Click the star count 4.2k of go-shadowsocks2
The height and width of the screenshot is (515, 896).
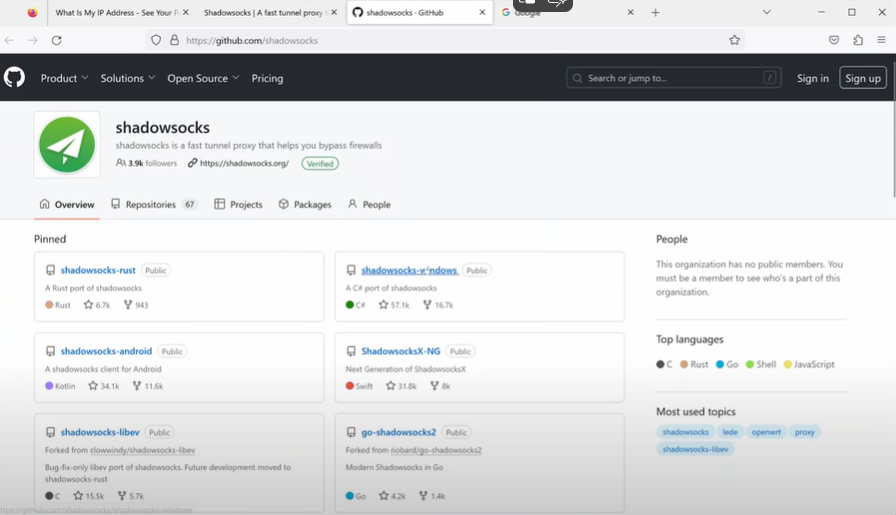pos(392,496)
